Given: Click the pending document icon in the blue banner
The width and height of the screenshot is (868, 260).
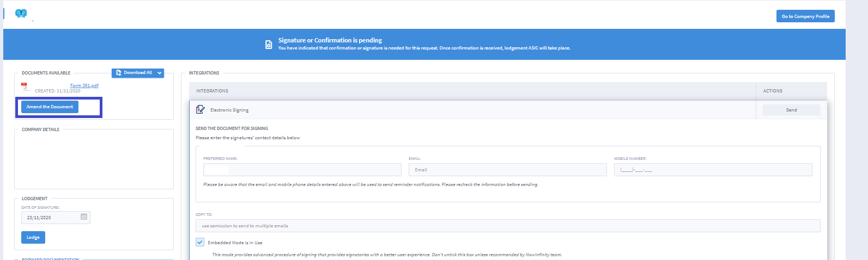Looking at the screenshot, I should 269,45.
